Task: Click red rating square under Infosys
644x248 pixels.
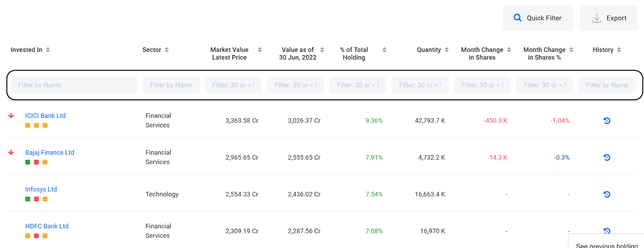Action: coord(36,199)
